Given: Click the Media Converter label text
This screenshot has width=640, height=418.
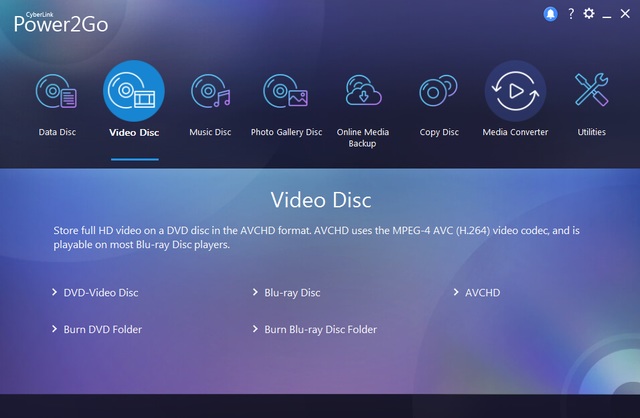Looking at the screenshot, I should (x=515, y=132).
